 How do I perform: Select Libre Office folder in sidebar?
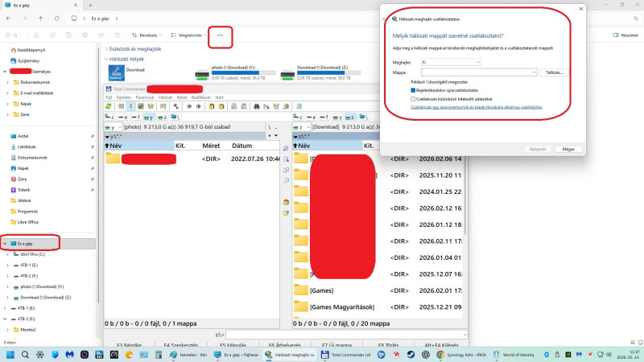click(28, 222)
